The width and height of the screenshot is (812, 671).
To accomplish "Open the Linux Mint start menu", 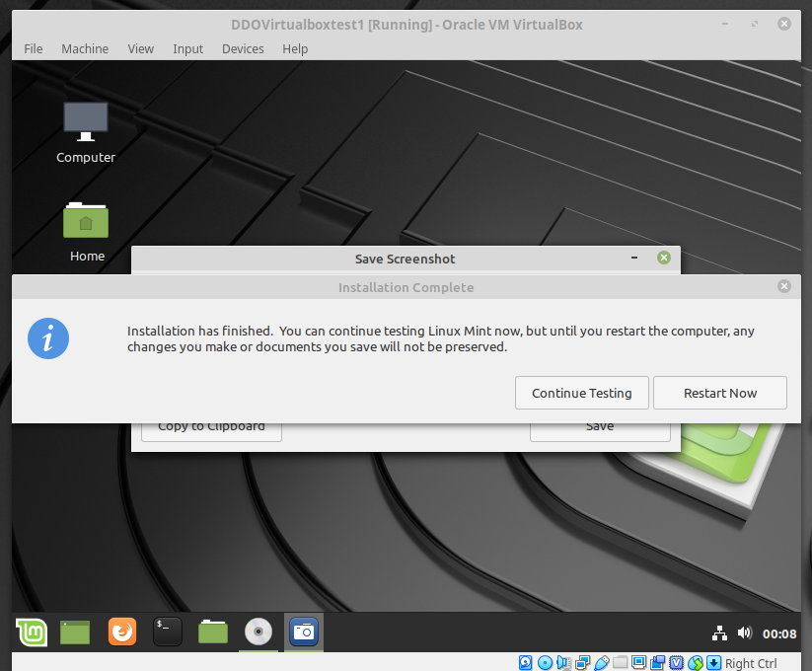I will (33, 633).
